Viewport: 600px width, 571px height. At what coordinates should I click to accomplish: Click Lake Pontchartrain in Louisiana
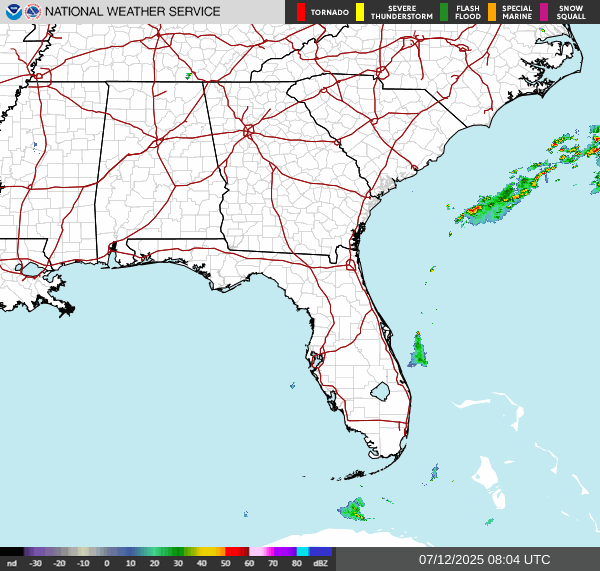click(32, 269)
